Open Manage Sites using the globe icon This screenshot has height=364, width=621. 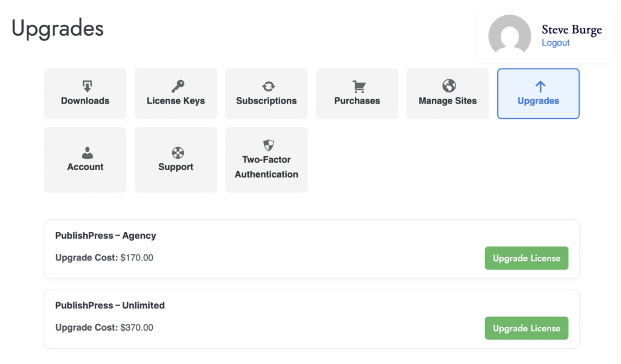coord(449,86)
